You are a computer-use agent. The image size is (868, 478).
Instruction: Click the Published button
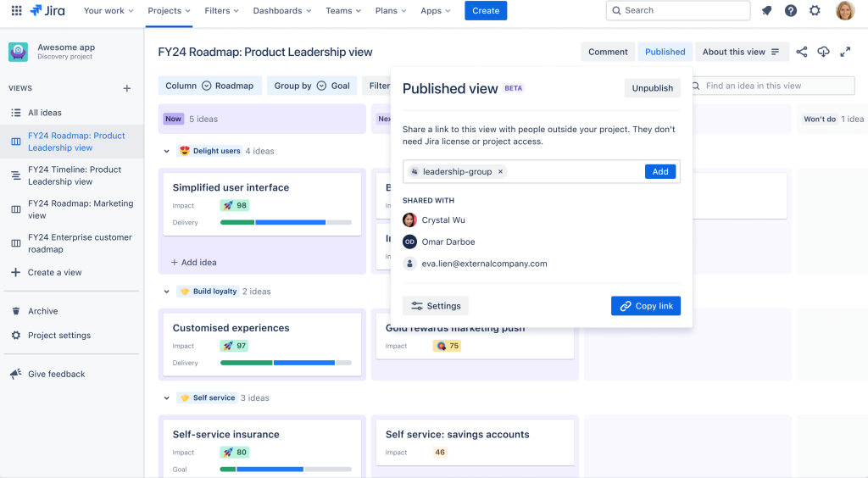click(x=665, y=52)
